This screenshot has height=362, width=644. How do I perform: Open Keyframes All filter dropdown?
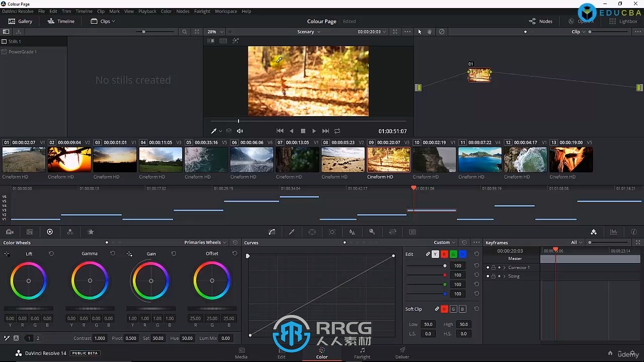point(577,242)
